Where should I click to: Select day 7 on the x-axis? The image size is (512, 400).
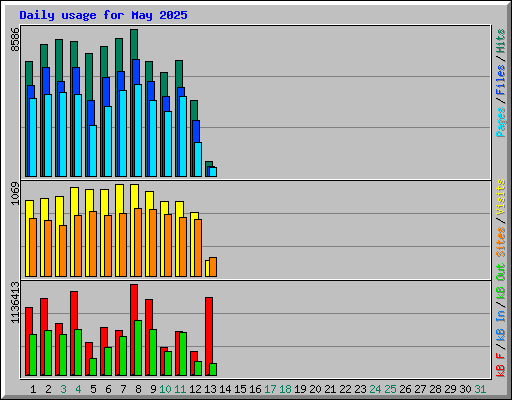click(123, 389)
